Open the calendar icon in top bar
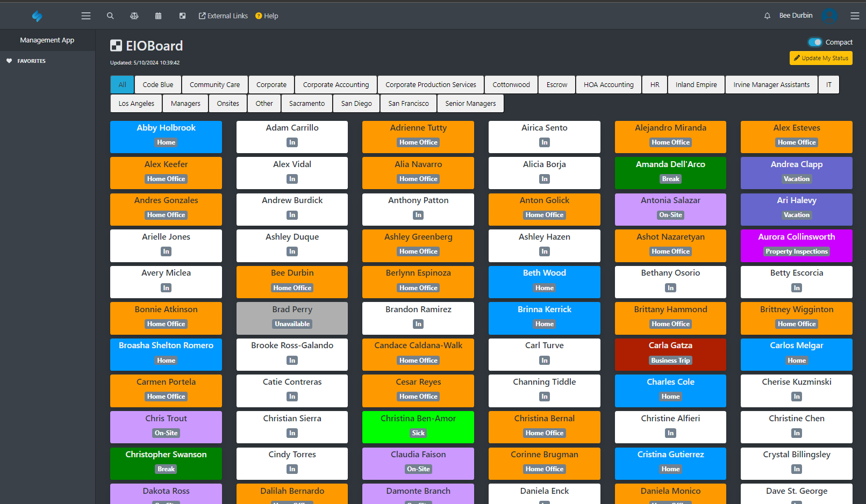The image size is (866, 504). [x=158, y=16]
